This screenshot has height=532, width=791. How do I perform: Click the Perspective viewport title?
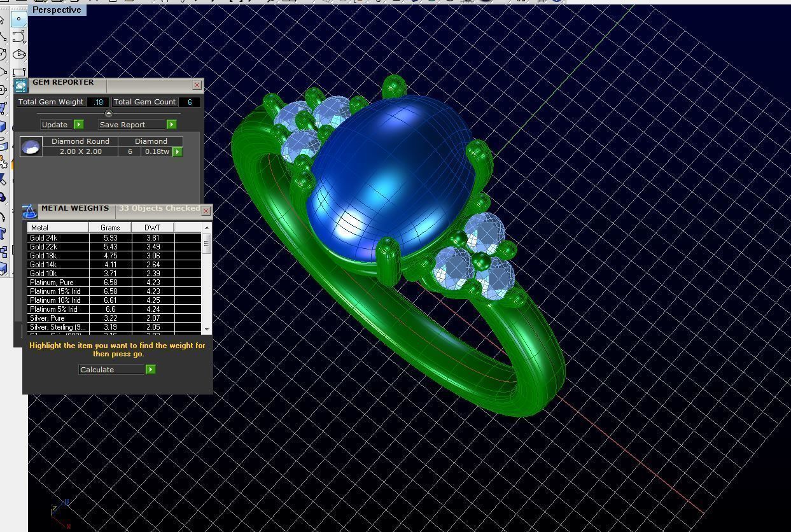pyautogui.click(x=57, y=10)
